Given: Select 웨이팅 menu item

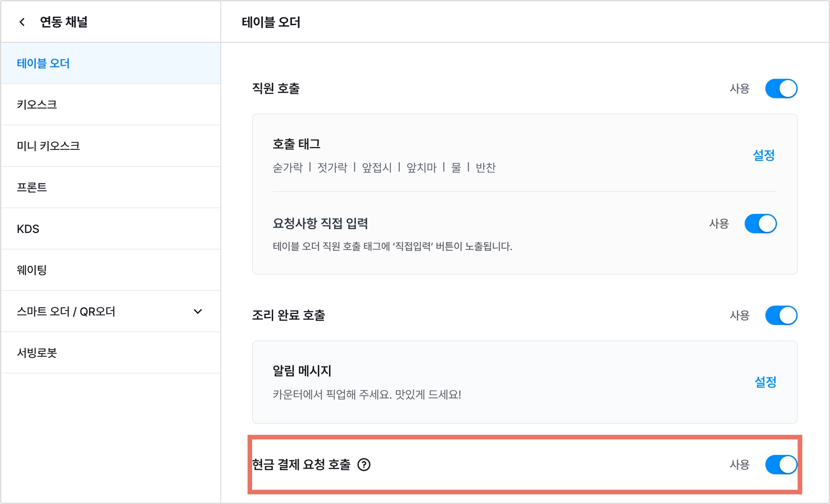Looking at the screenshot, I should [x=111, y=270].
